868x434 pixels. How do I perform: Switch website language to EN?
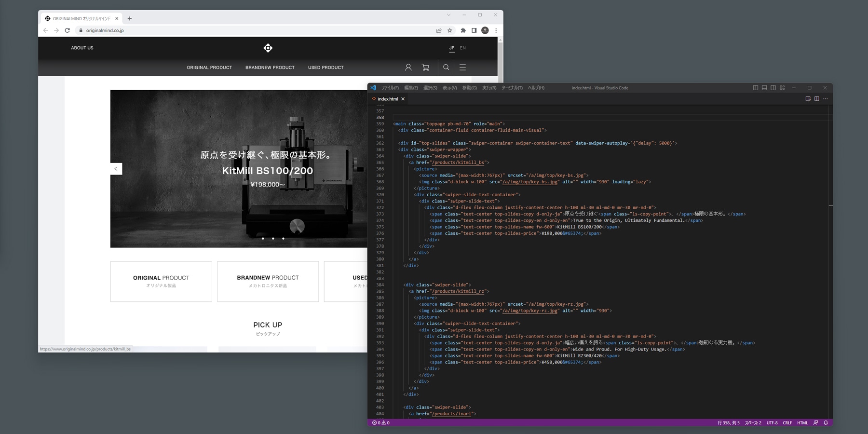coord(463,48)
